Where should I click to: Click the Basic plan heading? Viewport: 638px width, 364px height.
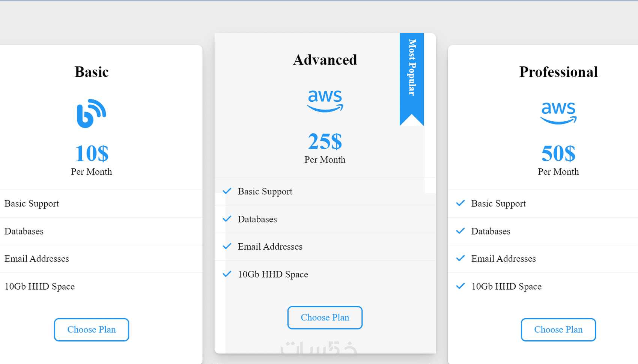(92, 72)
